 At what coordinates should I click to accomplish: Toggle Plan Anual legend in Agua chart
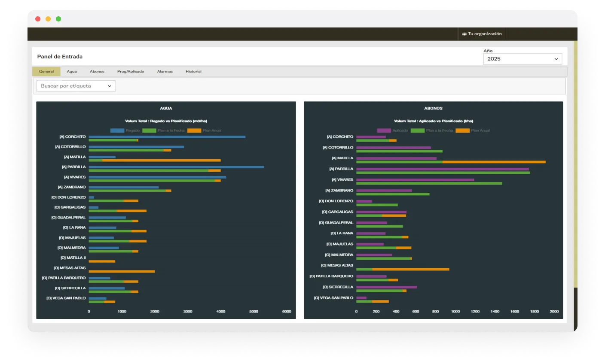tap(205, 130)
